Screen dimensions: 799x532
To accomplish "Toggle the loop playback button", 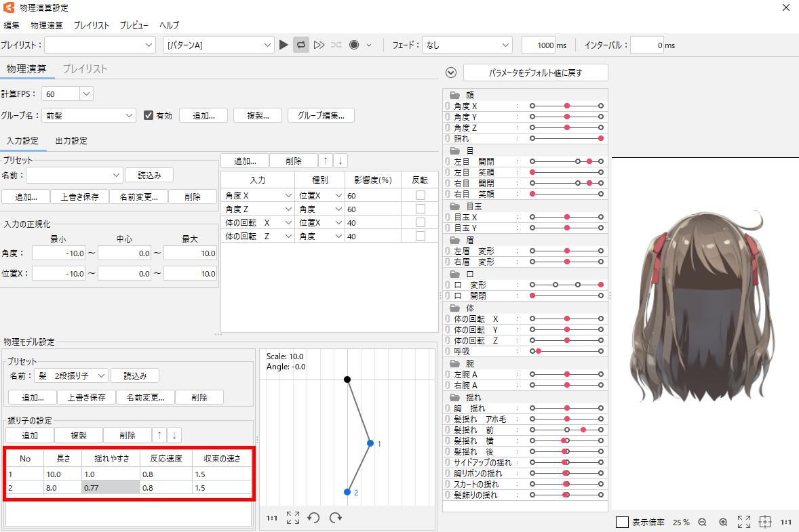I will [301, 45].
